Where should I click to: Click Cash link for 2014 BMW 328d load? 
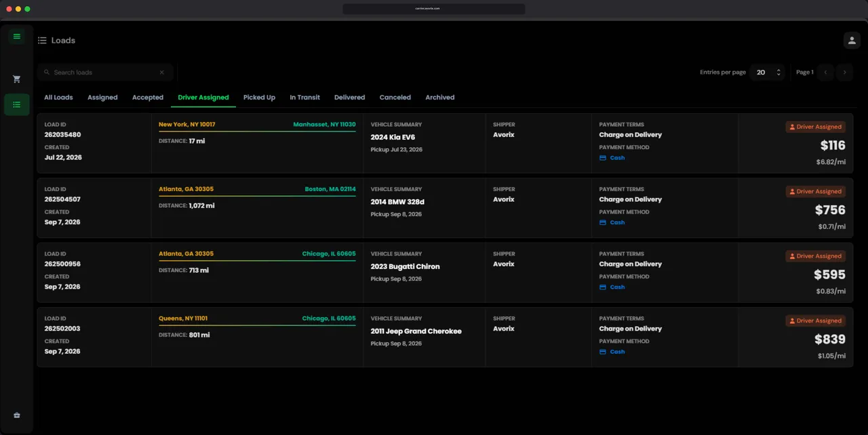tap(617, 222)
